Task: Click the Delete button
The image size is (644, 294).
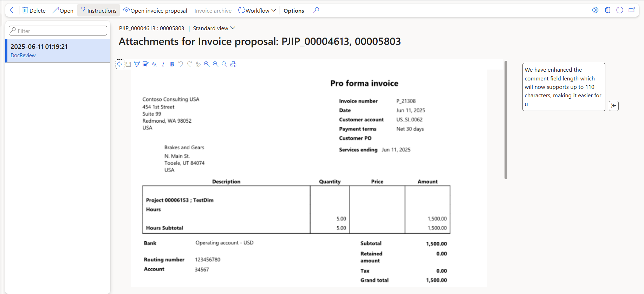Action: click(34, 11)
